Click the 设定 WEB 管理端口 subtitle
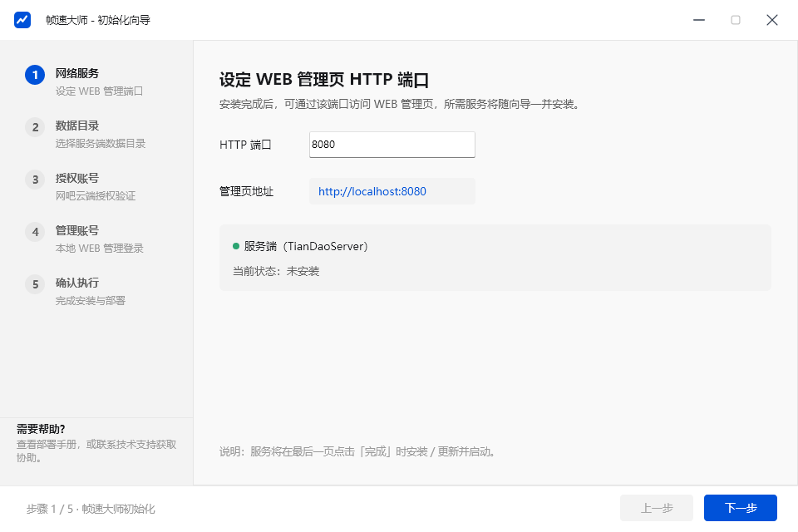The width and height of the screenshot is (798, 532). point(99,91)
